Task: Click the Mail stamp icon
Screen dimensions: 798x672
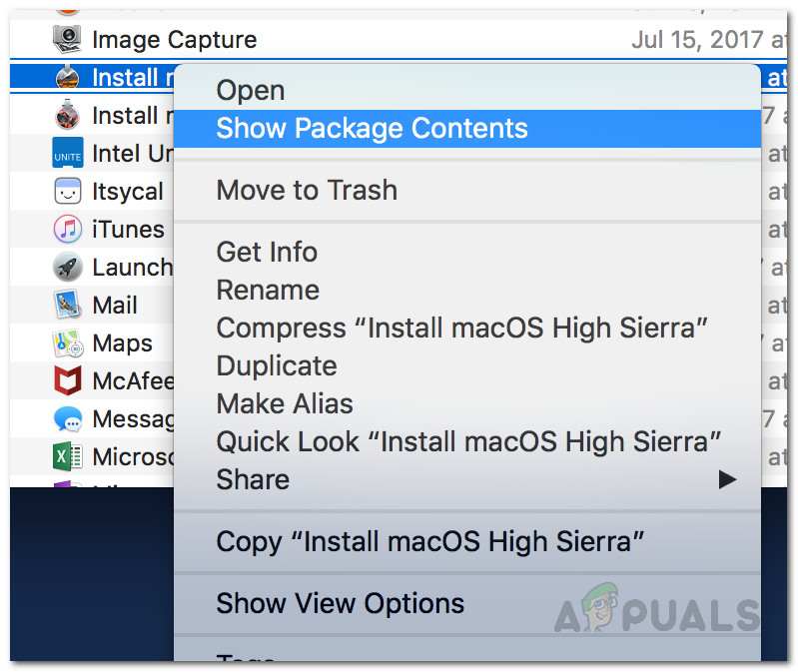Action: [67, 306]
